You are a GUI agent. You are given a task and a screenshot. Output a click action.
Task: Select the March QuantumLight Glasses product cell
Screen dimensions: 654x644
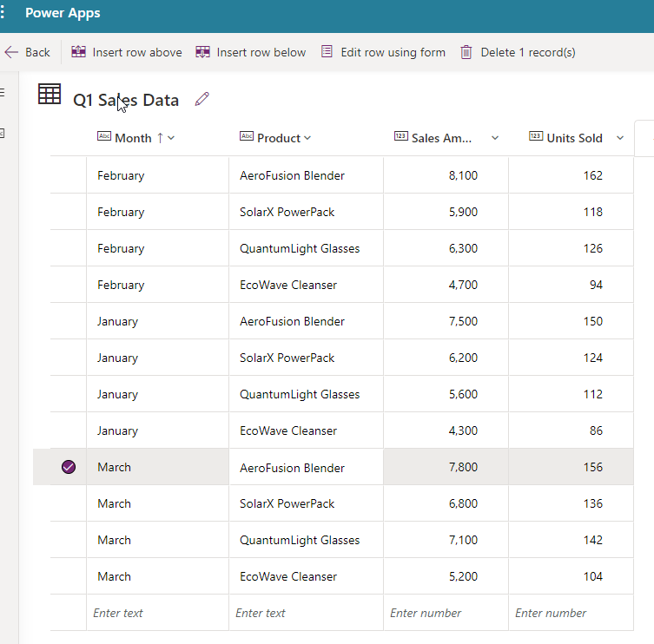click(x=306, y=540)
